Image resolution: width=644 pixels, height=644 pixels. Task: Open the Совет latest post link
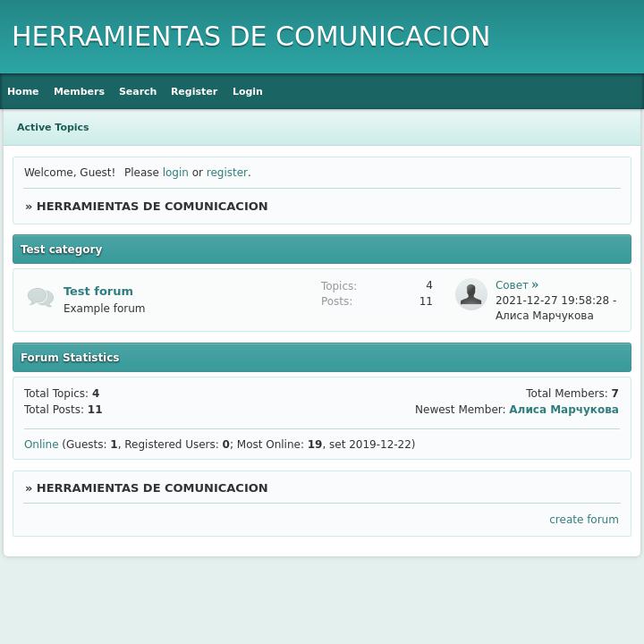click(512, 285)
